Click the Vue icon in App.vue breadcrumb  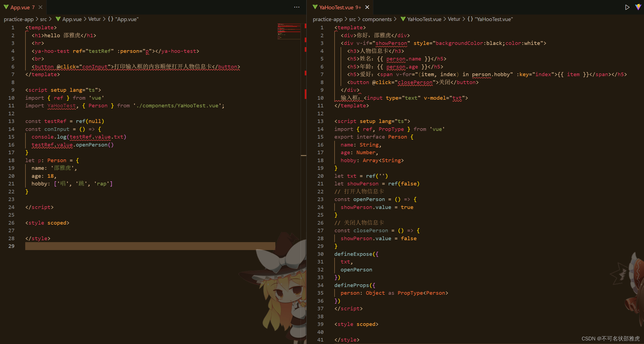coord(58,19)
